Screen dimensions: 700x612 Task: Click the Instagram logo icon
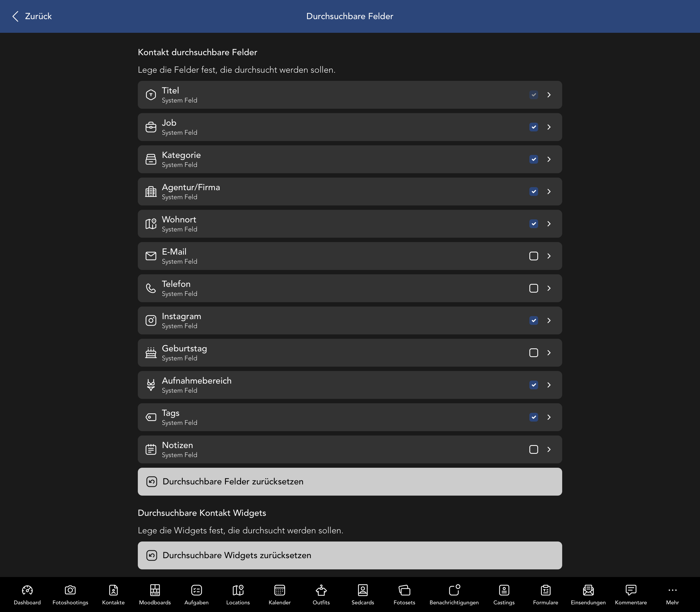click(151, 320)
